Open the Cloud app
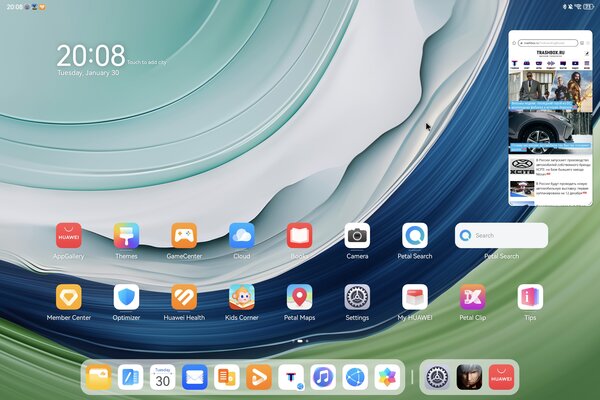 pyautogui.click(x=242, y=235)
